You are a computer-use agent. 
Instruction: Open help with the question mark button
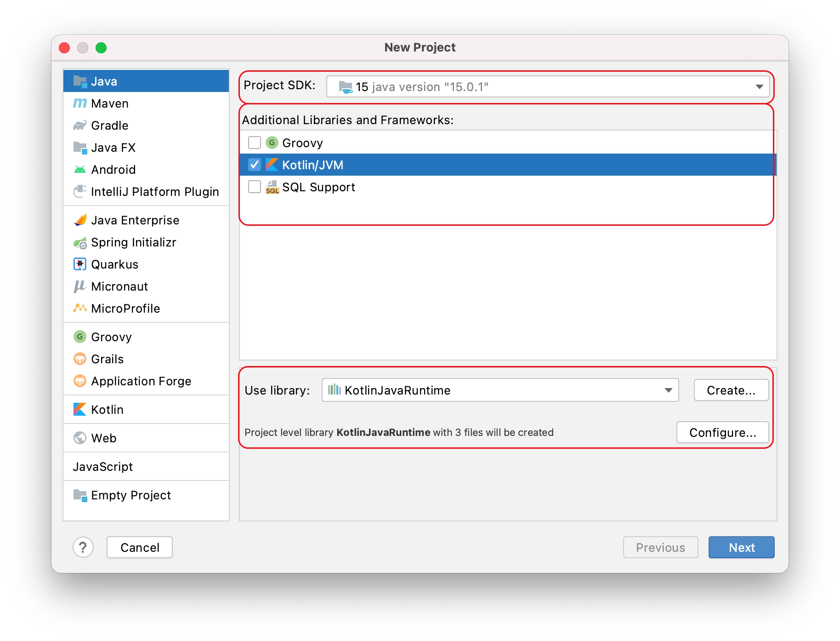click(83, 547)
